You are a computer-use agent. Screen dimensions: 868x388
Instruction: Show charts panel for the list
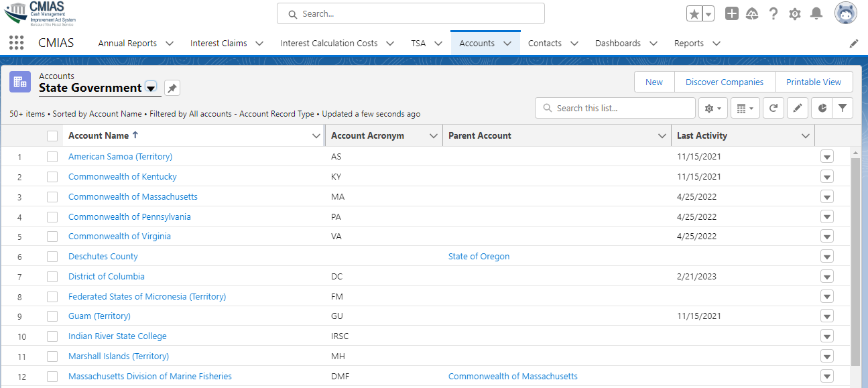click(x=821, y=108)
